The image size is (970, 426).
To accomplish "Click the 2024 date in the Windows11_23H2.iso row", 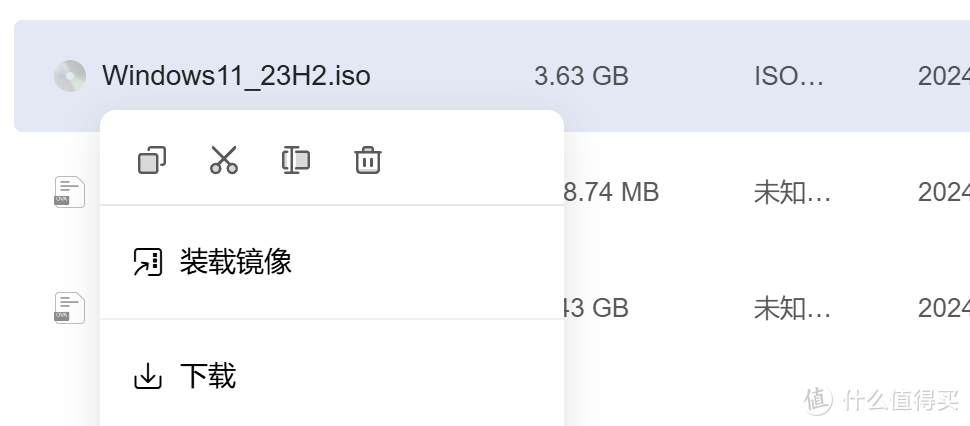I will click(x=943, y=76).
